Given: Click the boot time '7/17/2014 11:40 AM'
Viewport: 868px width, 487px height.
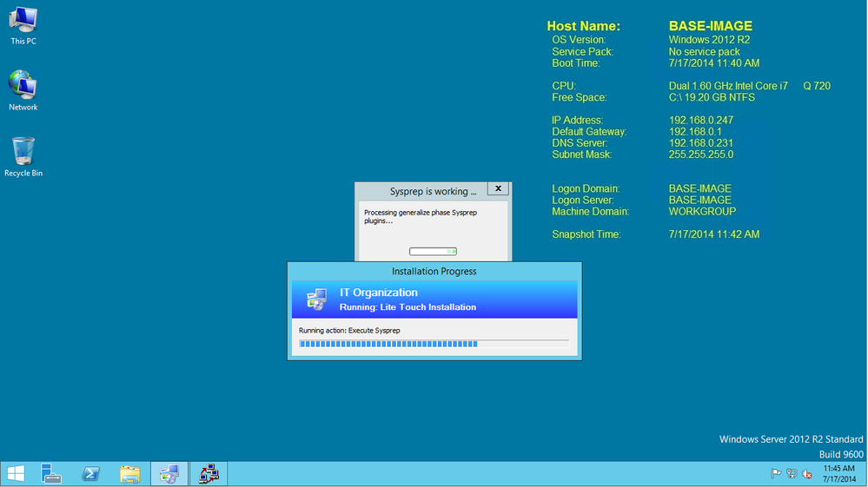Looking at the screenshot, I should 713,63.
